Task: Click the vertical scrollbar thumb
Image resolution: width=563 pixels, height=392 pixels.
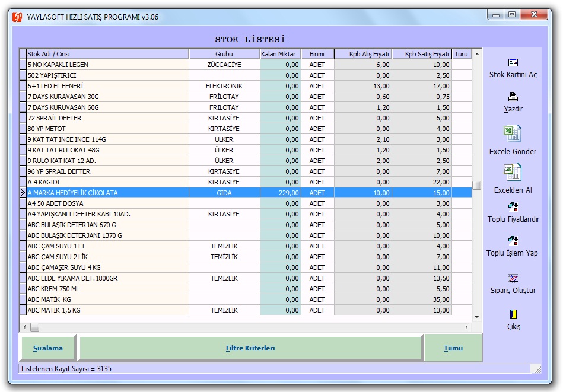Action: 477,185
